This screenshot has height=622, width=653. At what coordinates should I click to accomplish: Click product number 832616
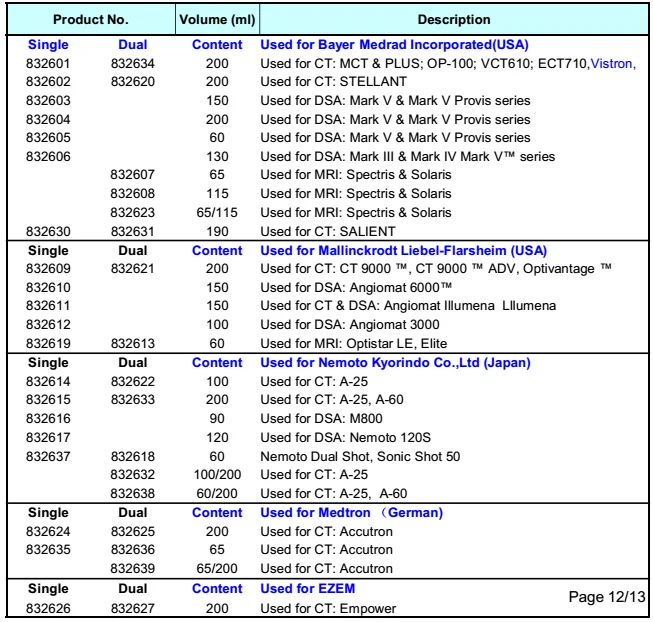point(48,419)
